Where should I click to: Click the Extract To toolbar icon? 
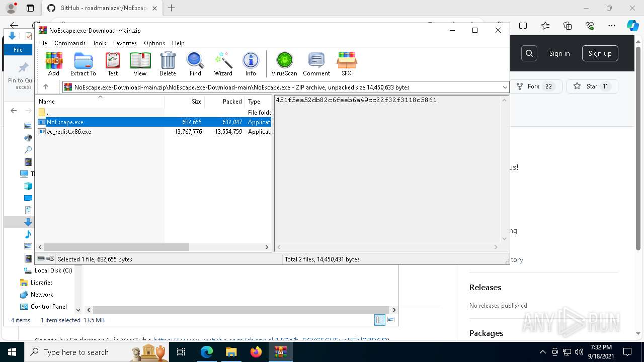tap(83, 64)
